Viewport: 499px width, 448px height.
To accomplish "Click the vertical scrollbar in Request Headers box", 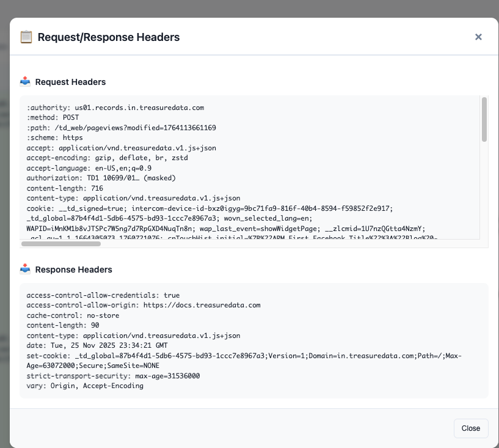I will click(484, 119).
